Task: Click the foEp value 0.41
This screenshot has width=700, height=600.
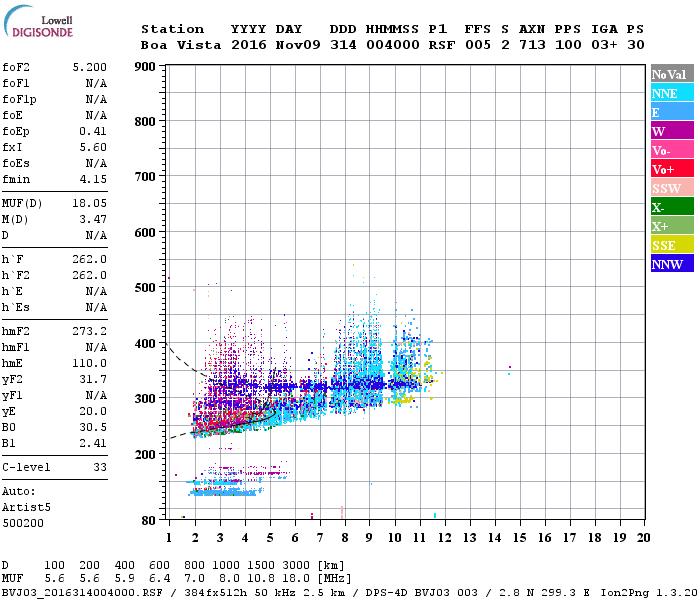Action: pyautogui.click(x=93, y=131)
